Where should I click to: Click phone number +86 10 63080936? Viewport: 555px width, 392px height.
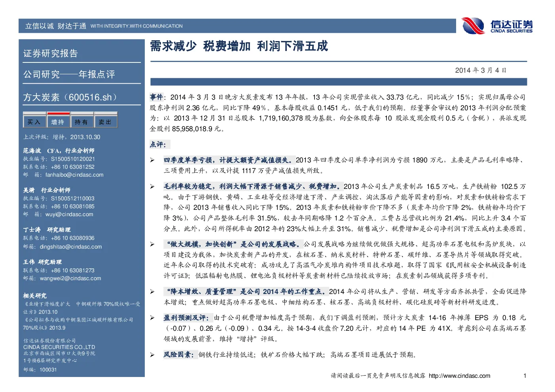tap(73, 238)
